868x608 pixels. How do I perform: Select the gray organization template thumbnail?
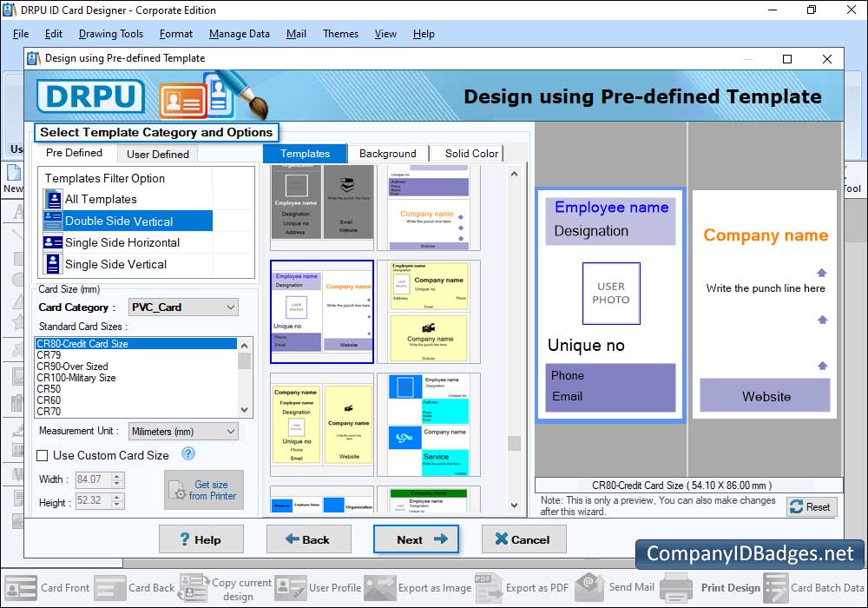pos(322,206)
